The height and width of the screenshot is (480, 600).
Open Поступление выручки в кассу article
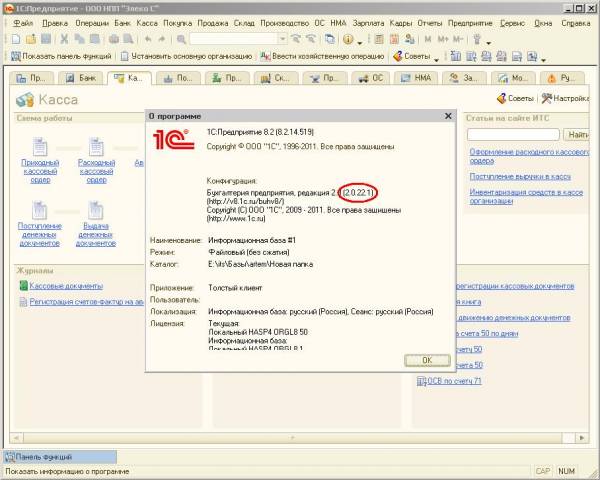(x=520, y=176)
